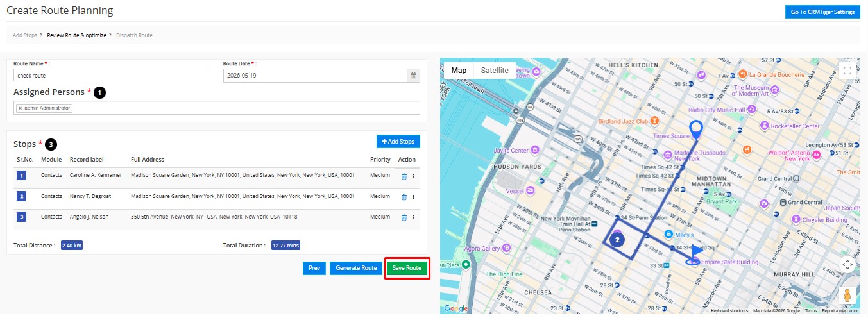Remove admin Administrator from assigned persons

point(20,108)
